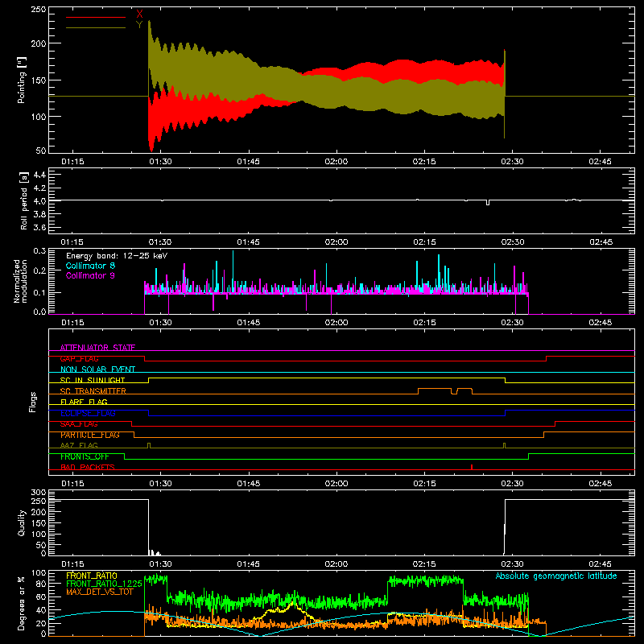Click the 02:00 time tick below the Pointing plot
The height and width of the screenshot is (644, 644).
click(336, 162)
